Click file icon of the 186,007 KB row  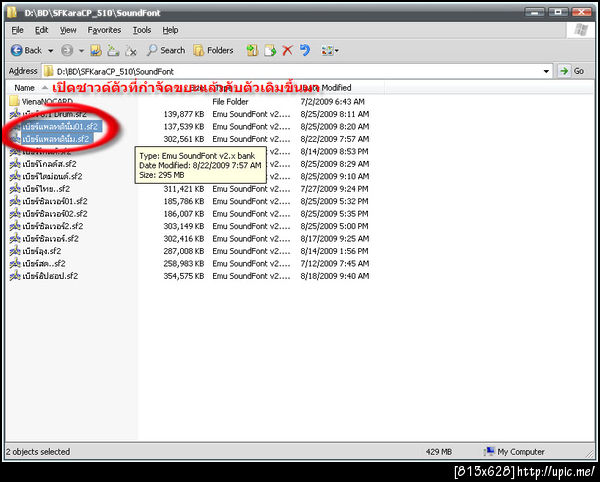point(15,213)
